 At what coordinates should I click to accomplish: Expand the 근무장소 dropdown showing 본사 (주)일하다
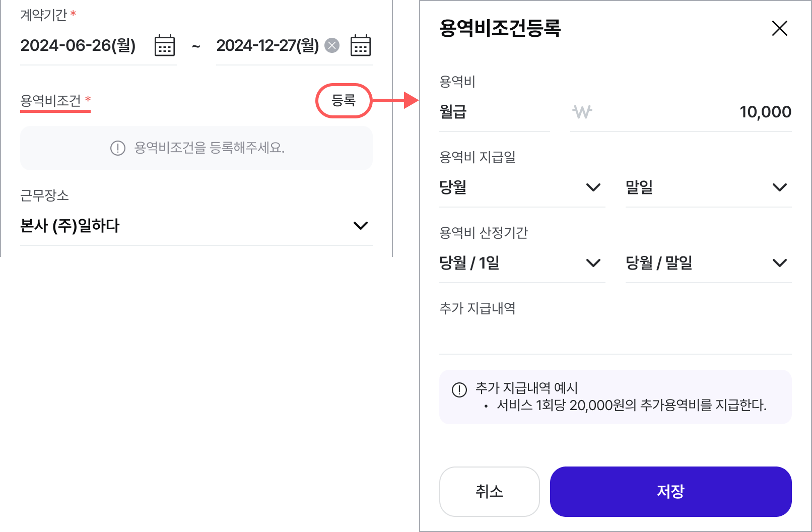[196, 226]
